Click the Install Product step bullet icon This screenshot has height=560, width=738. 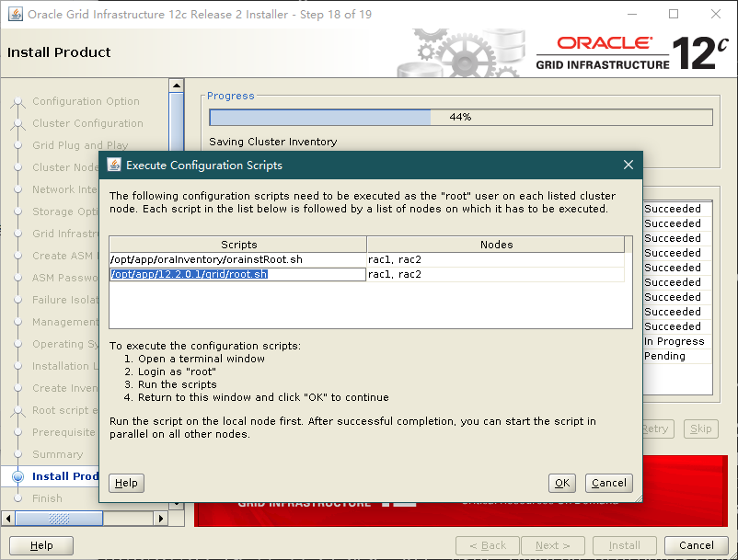coord(17,476)
